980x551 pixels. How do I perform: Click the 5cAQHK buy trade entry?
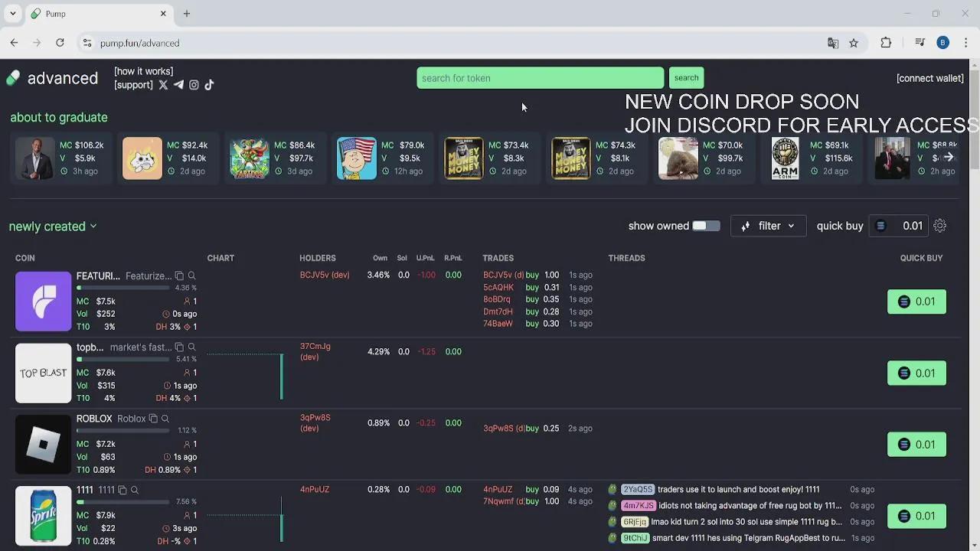pyautogui.click(x=537, y=287)
